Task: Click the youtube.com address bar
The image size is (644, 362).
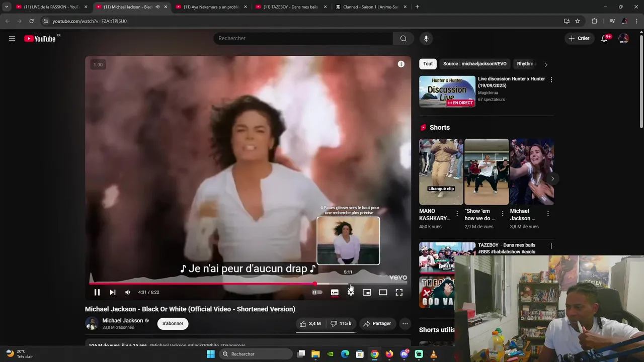Action: [302, 21]
